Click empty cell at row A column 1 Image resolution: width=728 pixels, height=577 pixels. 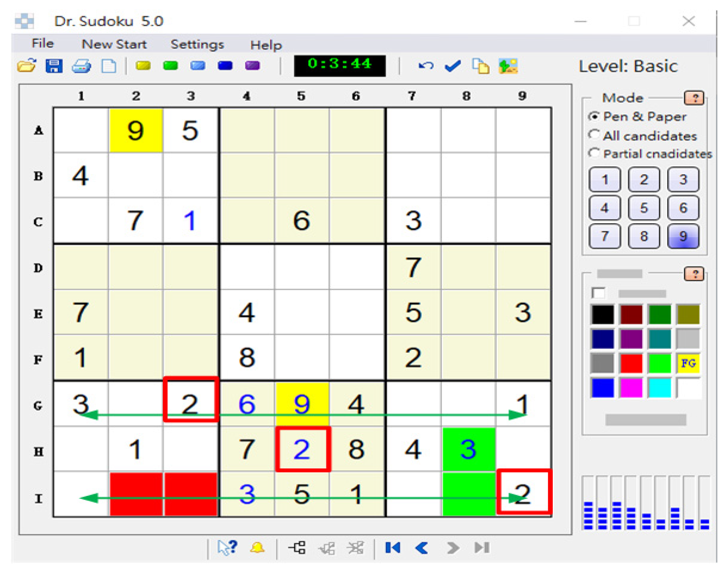pyautogui.click(x=81, y=130)
